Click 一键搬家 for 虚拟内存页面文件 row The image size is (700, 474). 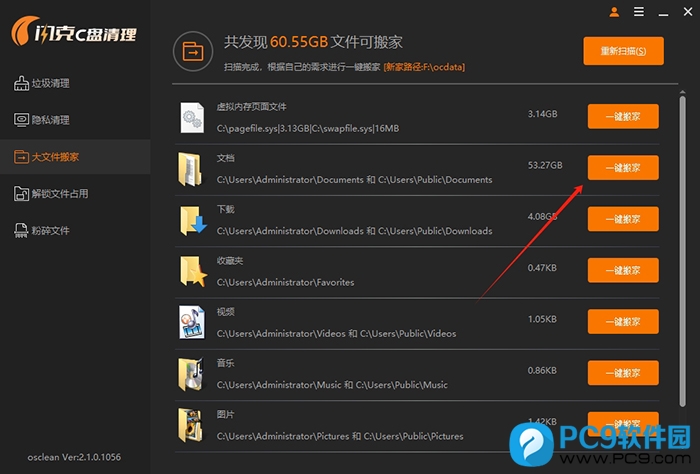pos(622,116)
